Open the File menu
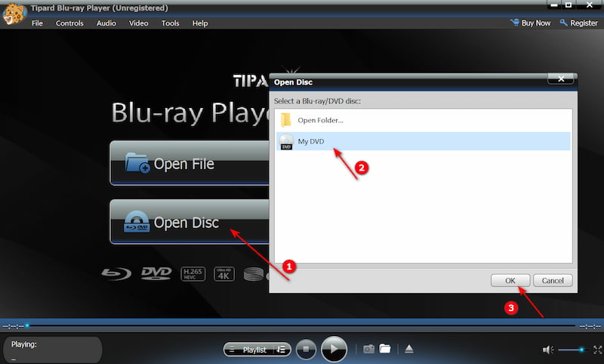604x364 pixels. coord(37,23)
